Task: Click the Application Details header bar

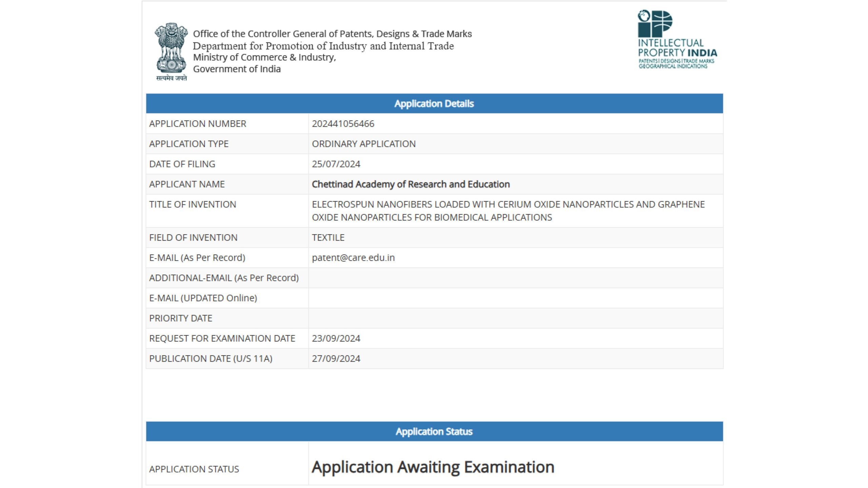Action: tap(434, 103)
